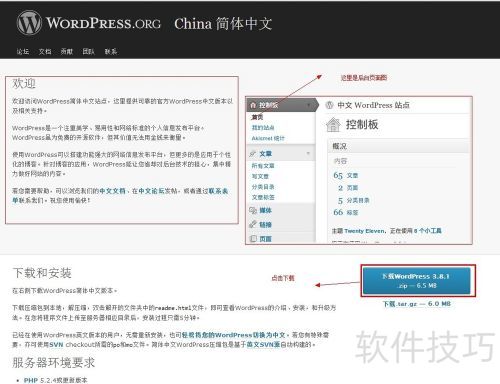This screenshot has height=384, width=500.
Task: Click the 控制板 home icon in the sidebar
Action: (x=253, y=105)
